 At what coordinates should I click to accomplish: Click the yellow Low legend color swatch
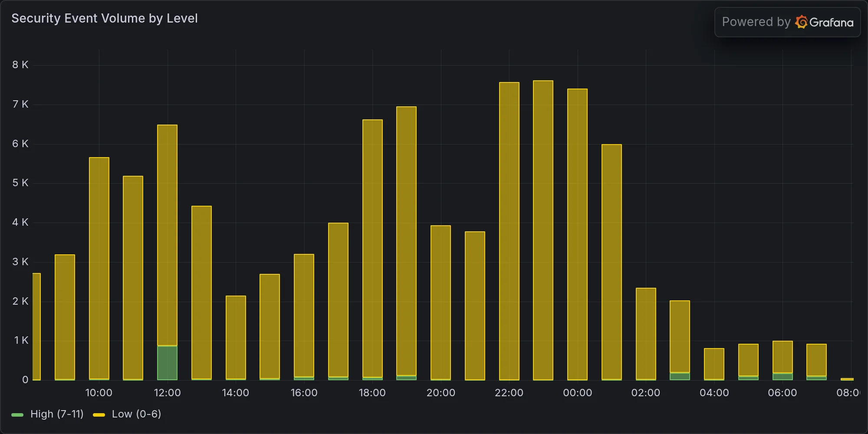click(99, 415)
